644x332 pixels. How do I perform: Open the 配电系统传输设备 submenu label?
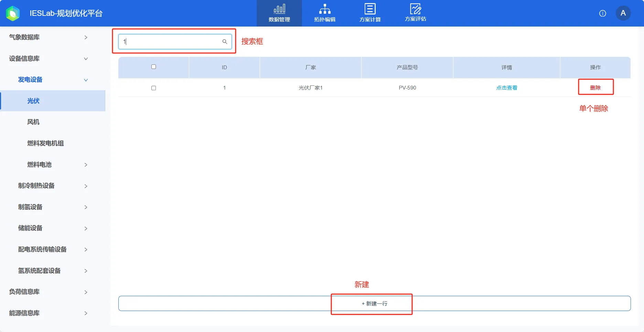pyautogui.click(x=42, y=249)
